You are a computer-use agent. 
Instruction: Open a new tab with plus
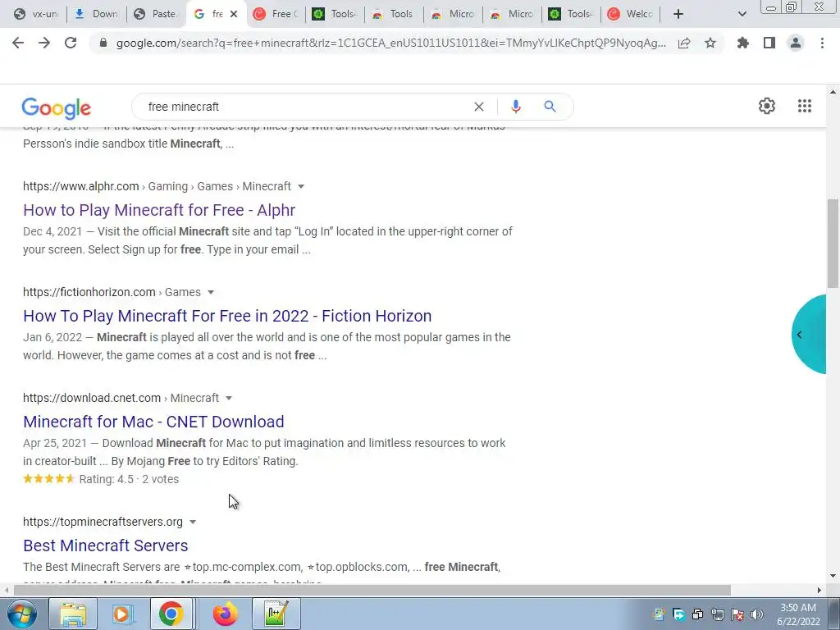click(678, 14)
